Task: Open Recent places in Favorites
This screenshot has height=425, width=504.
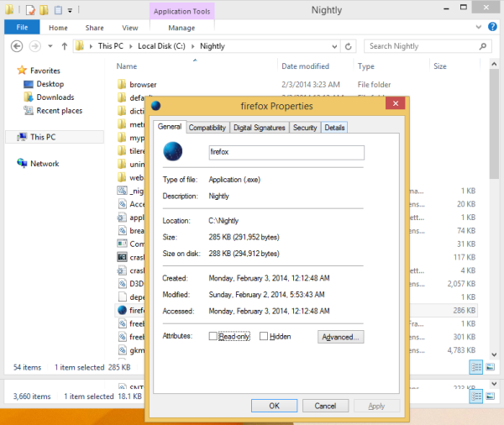Action: pos(59,111)
